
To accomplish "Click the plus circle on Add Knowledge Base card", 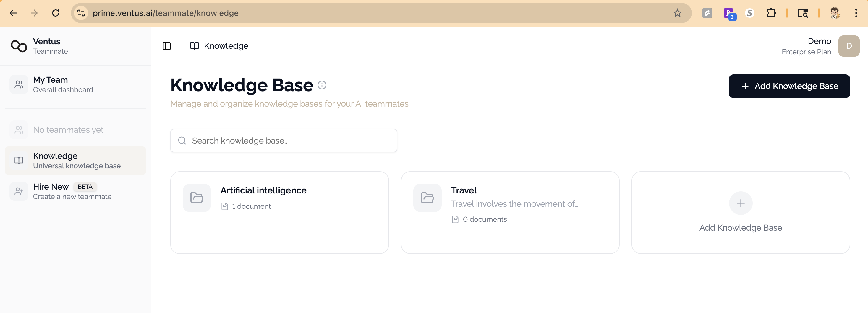I will (740, 203).
